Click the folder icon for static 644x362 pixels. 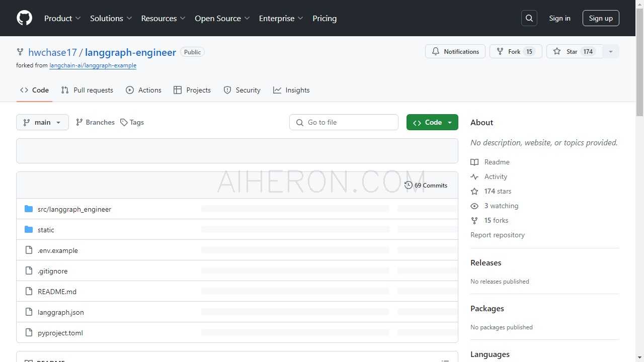pos(29,229)
